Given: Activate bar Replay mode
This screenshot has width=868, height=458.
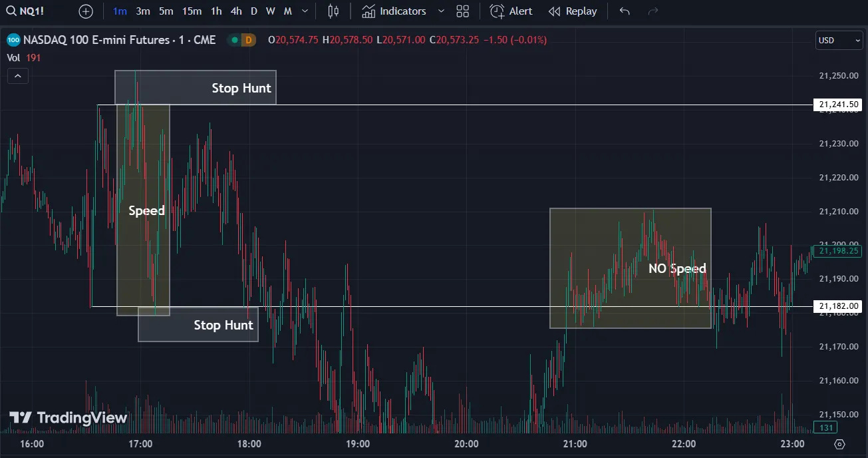Looking at the screenshot, I should coord(572,11).
